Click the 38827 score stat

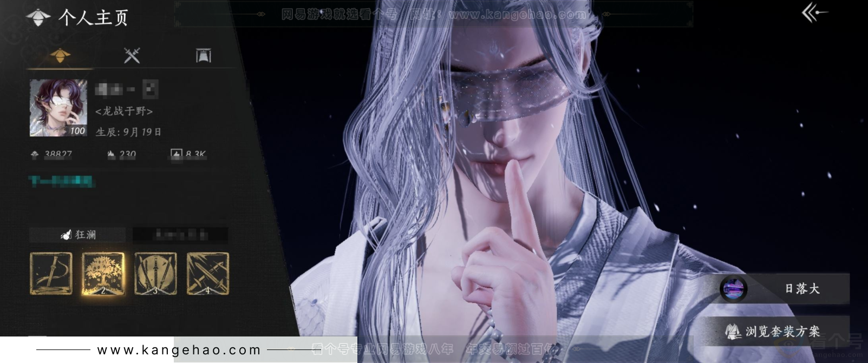[x=52, y=155]
